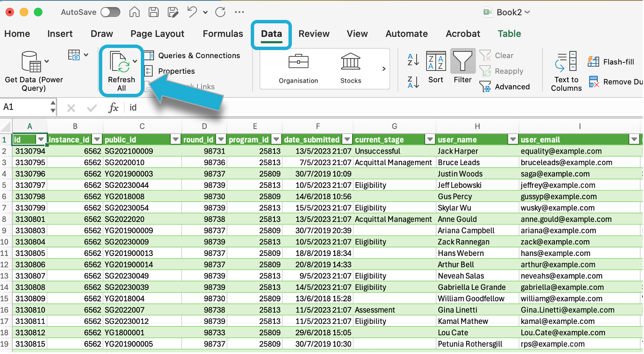Open the id column filter dropdown

[x=41, y=140]
